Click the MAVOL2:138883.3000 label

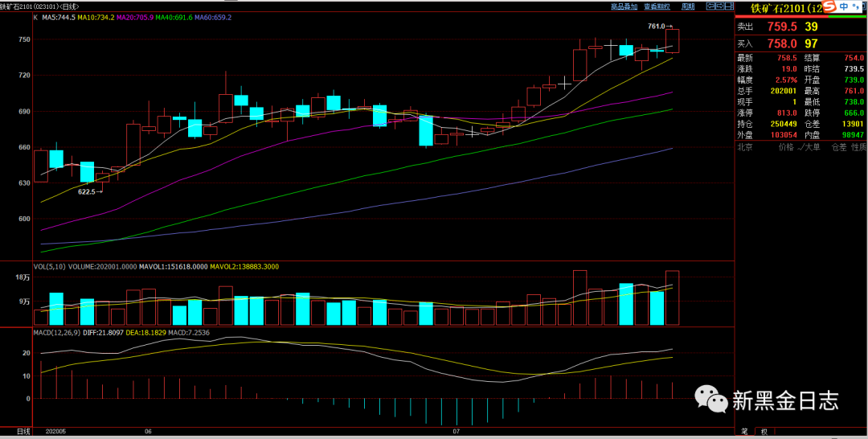coord(244,267)
